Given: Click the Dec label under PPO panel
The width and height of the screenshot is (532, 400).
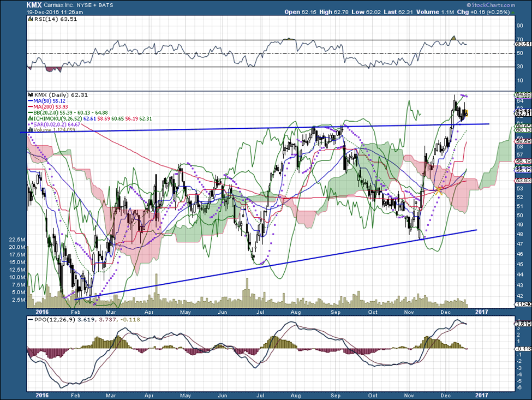Looking at the screenshot, I should point(445,396).
